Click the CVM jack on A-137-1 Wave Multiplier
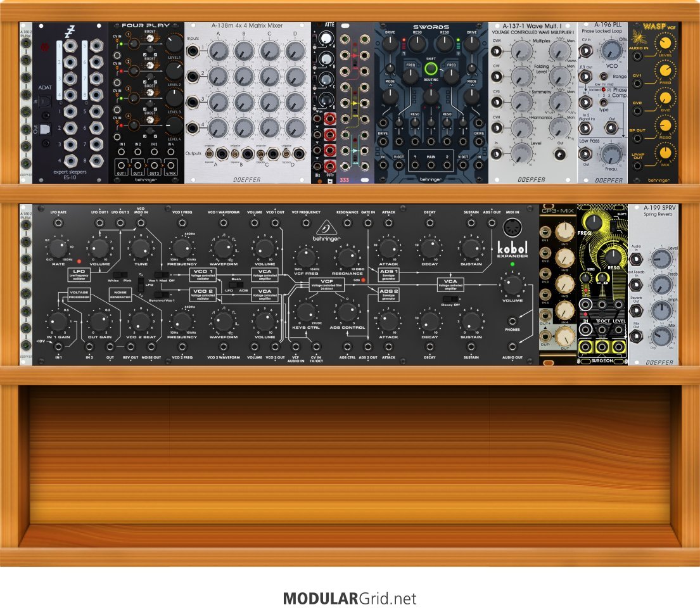700x612 pixels. coord(496,51)
